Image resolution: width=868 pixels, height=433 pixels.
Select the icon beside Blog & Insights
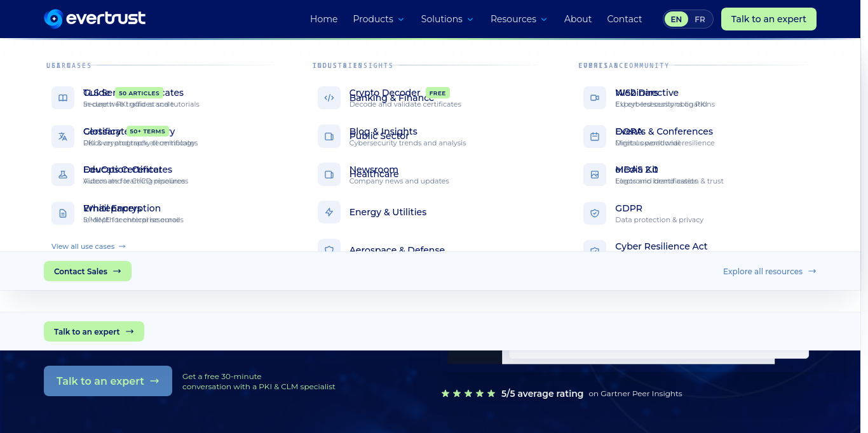[329, 137]
